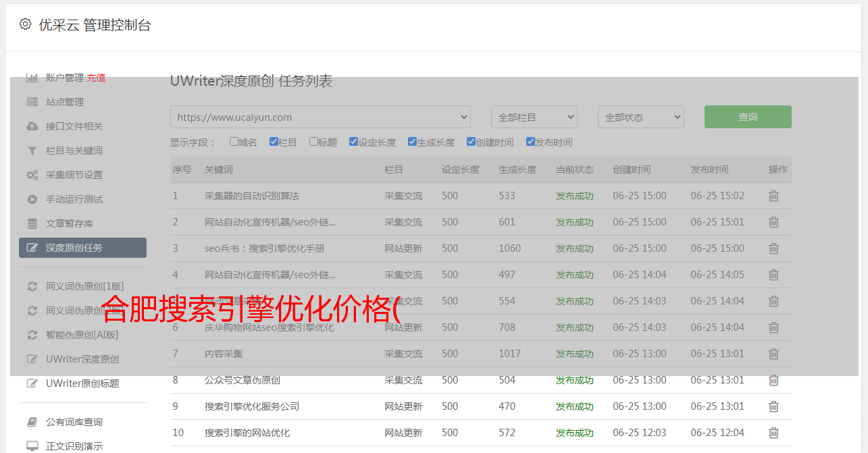Screen dimensions: 868x453
Task: Go to 站点管理 menu item
Action: click(65, 102)
